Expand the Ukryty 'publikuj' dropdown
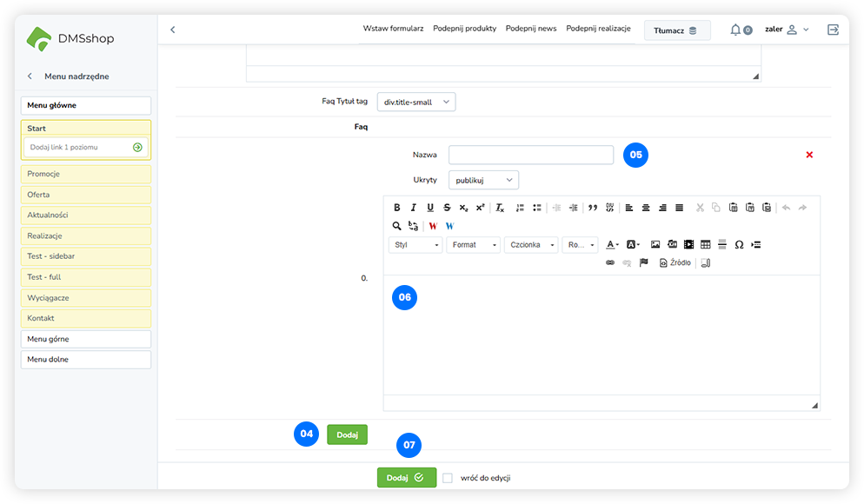The height and width of the screenshot is (504, 864). pyautogui.click(x=483, y=180)
